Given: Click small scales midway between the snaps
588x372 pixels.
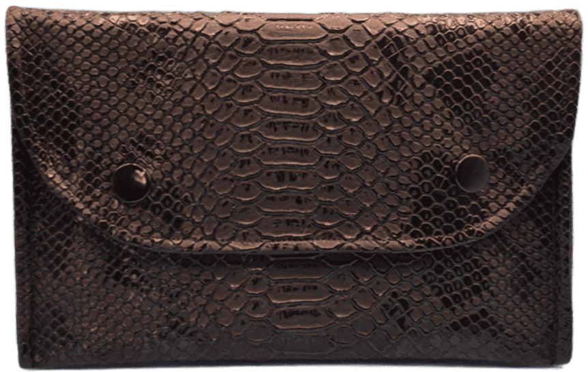Looking at the screenshot, I should coord(300,176).
